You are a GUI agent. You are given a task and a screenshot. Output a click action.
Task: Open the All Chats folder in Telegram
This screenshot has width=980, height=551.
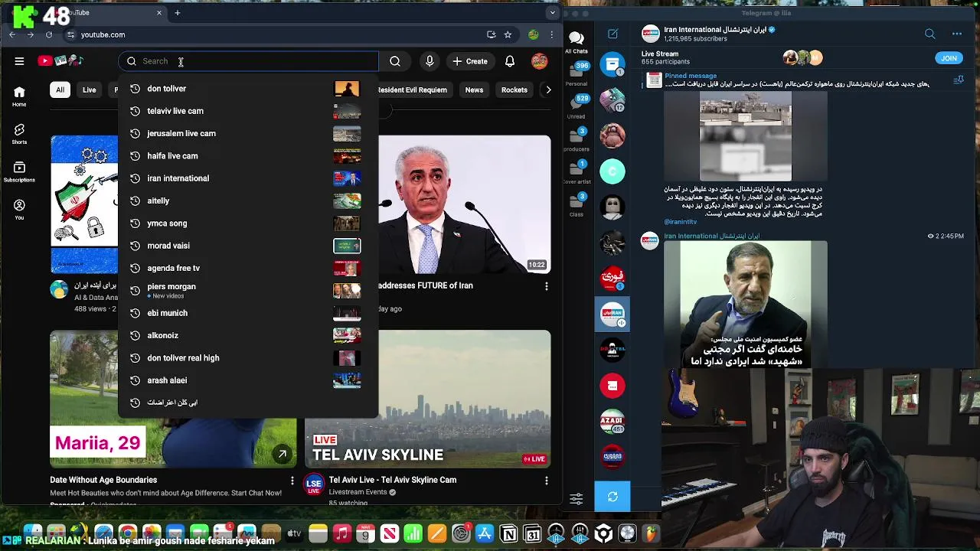577,43
